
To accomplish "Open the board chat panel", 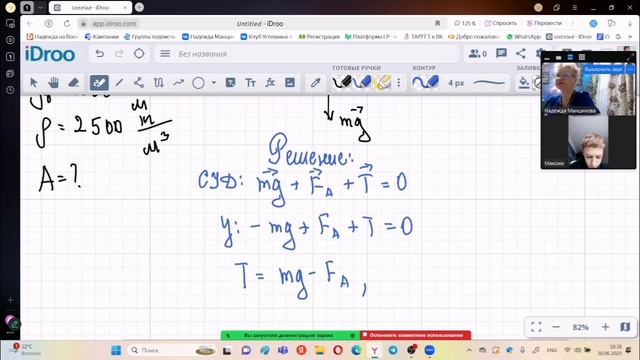I will 501,53.
